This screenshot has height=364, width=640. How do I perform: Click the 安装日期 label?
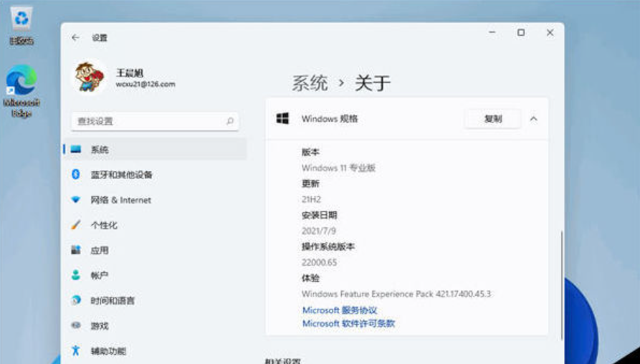(x=319, y=215)
